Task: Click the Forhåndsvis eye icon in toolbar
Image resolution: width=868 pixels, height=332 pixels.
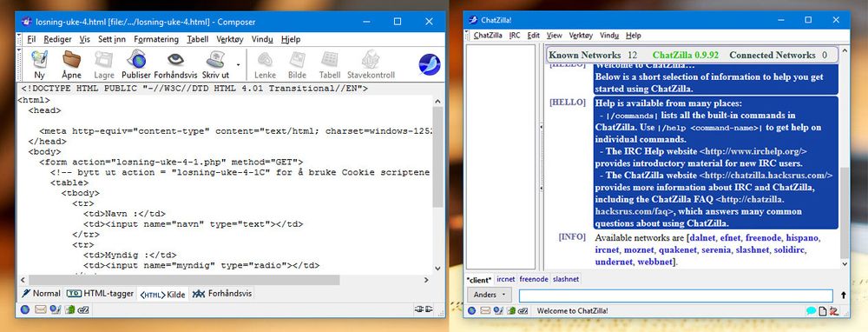Action: 176,59
